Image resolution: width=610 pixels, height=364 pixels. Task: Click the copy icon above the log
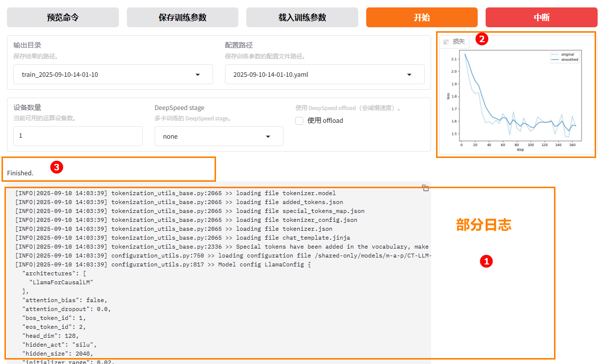pos(425,188)
